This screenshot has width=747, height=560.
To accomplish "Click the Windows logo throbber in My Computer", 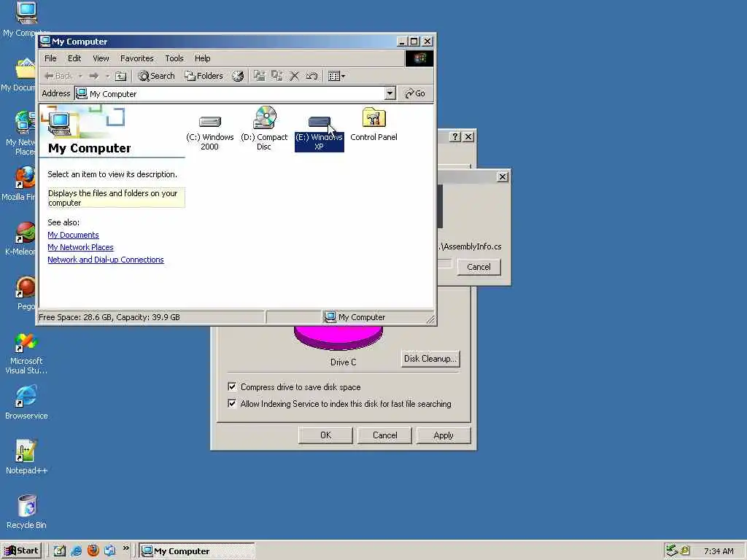I will click(419, 58).
